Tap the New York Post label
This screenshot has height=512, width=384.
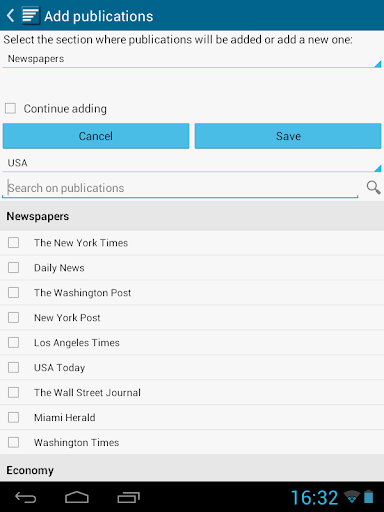(x=67, y=318)
